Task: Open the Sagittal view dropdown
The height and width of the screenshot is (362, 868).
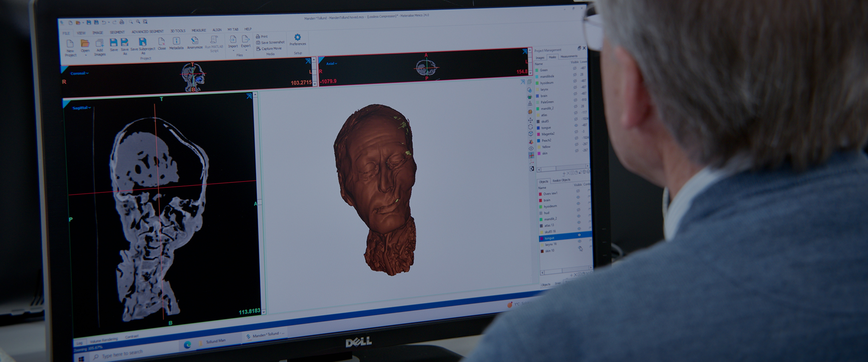Action: click(82, 108)
